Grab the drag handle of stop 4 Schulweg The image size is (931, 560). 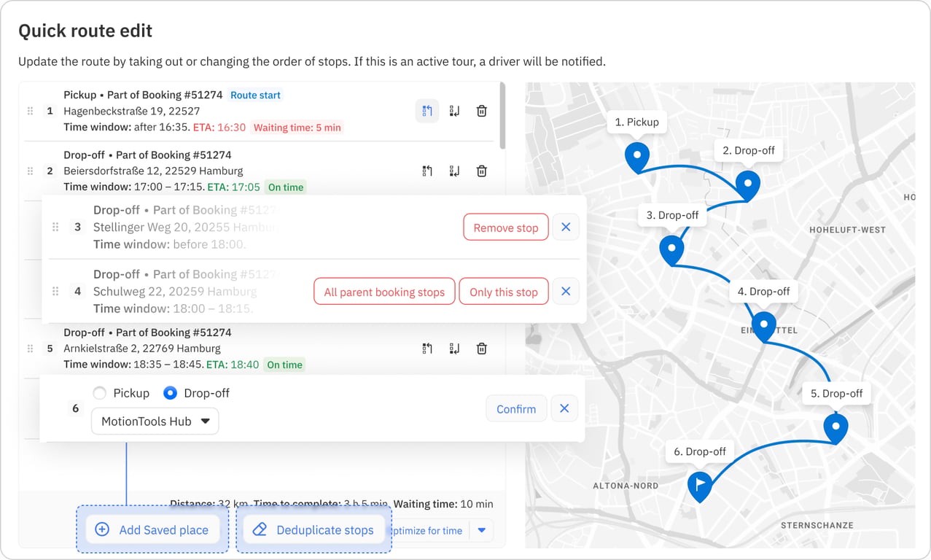coord(55,291)
